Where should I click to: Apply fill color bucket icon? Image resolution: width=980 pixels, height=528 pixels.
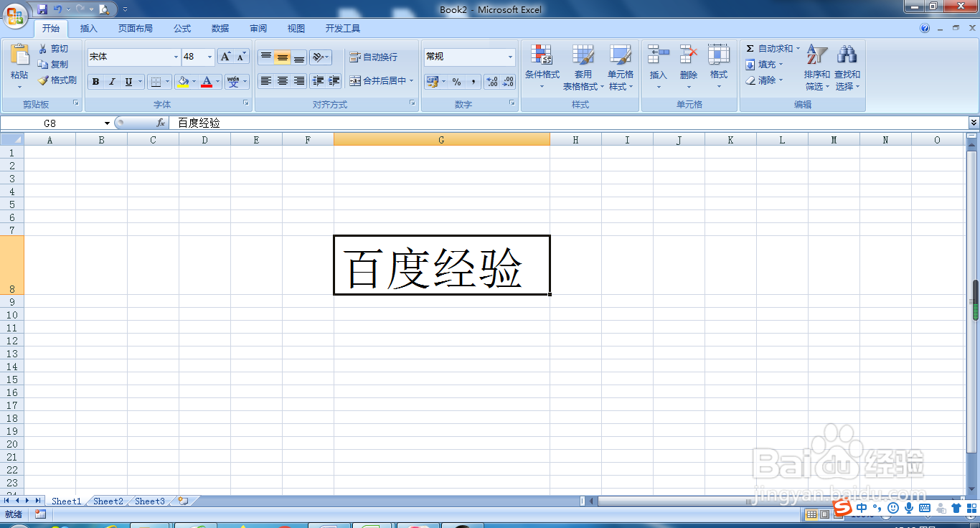tap(184, 82)
